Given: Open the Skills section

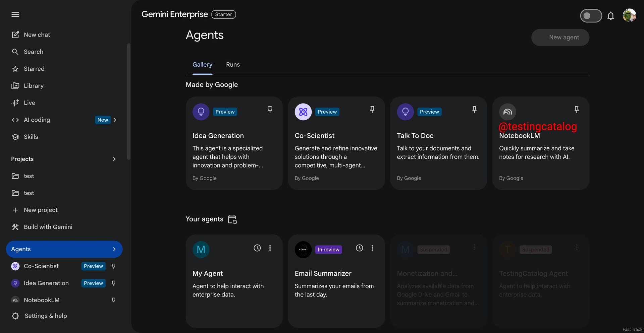Looking at the screenshot, I should 31,137.
